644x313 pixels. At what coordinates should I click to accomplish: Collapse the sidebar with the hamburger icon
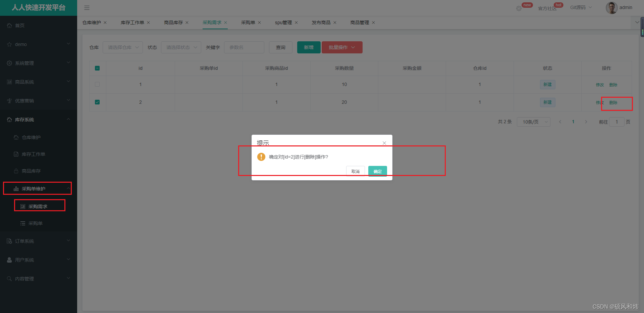click(x=87, y=8)
